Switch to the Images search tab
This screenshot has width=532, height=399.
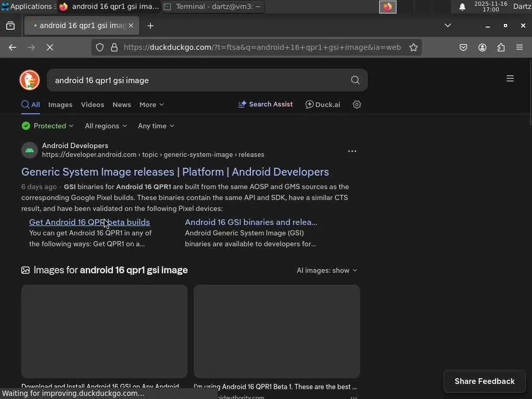click(x=60, y=105)
